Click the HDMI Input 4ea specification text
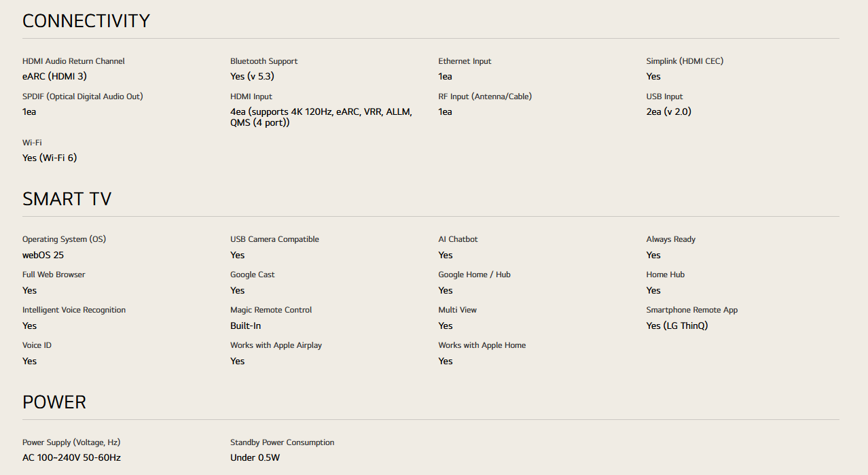868x475 pixels. pyautogui.click(x=321, y=117)
